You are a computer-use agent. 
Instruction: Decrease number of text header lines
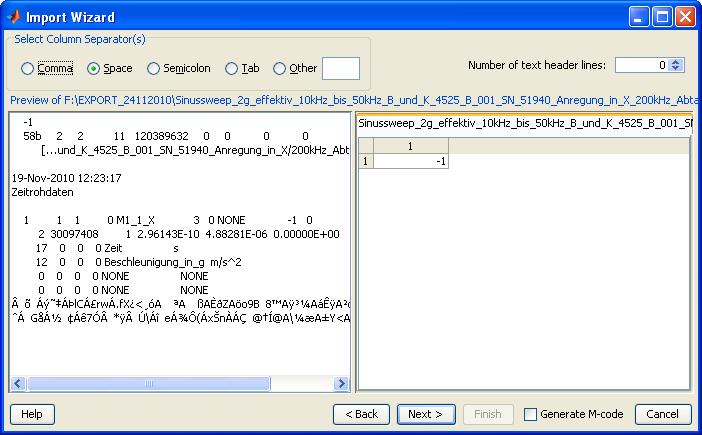676,68
